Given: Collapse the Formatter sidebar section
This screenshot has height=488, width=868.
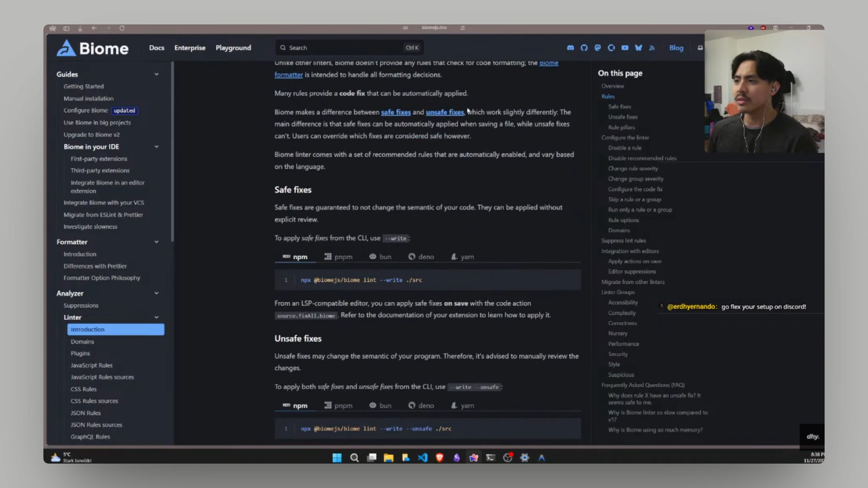Looking at the screenshot, I should click(x=156, y=242).
